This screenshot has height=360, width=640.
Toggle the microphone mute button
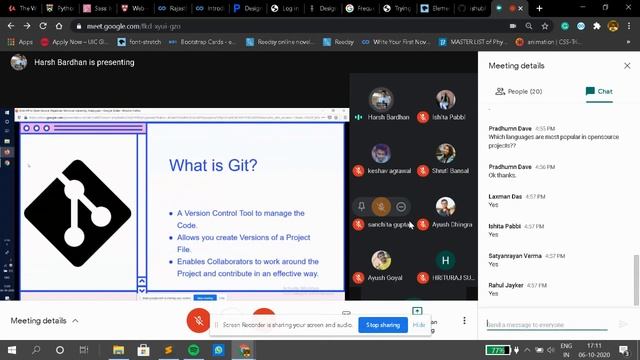click(x=198, y=320)
